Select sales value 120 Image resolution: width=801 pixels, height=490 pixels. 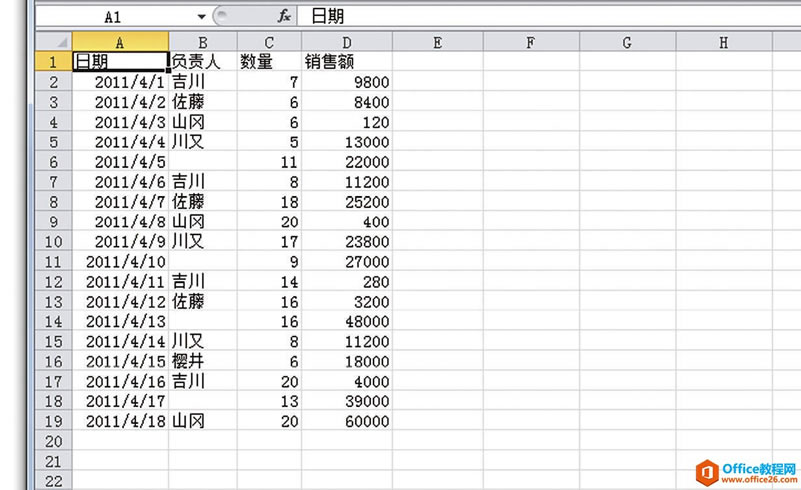tap(347, 122)
